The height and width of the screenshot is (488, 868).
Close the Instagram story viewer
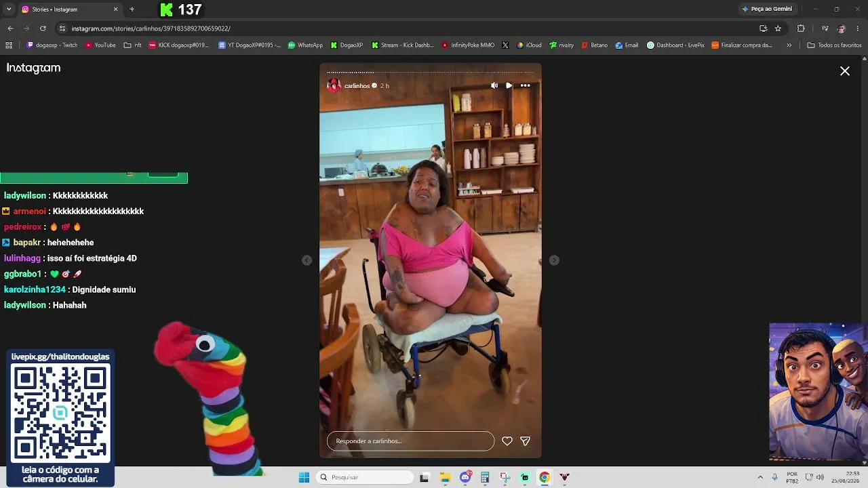click(845, 71)
